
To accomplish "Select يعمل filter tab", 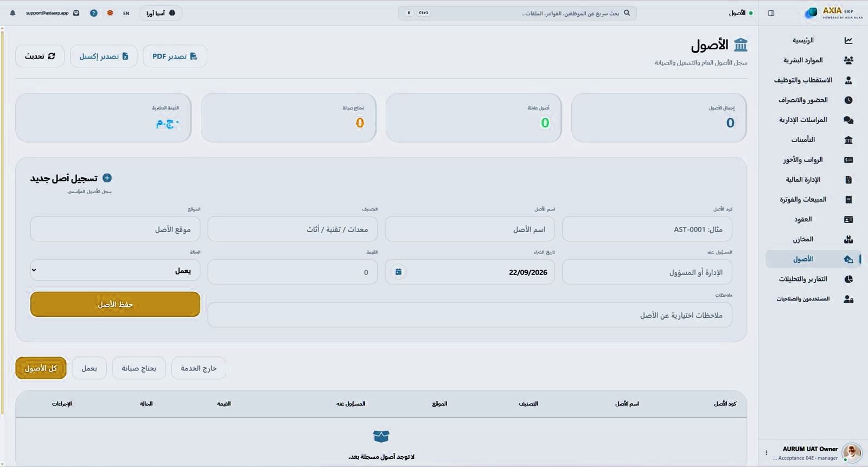I will [90, 368].
